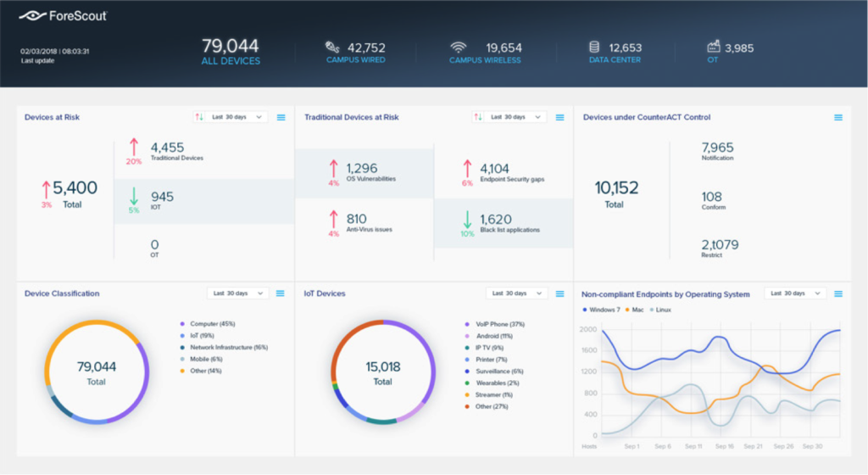Select the All Devices summary tab
This screenshot has width=868, height=475.
click(231, 52)
